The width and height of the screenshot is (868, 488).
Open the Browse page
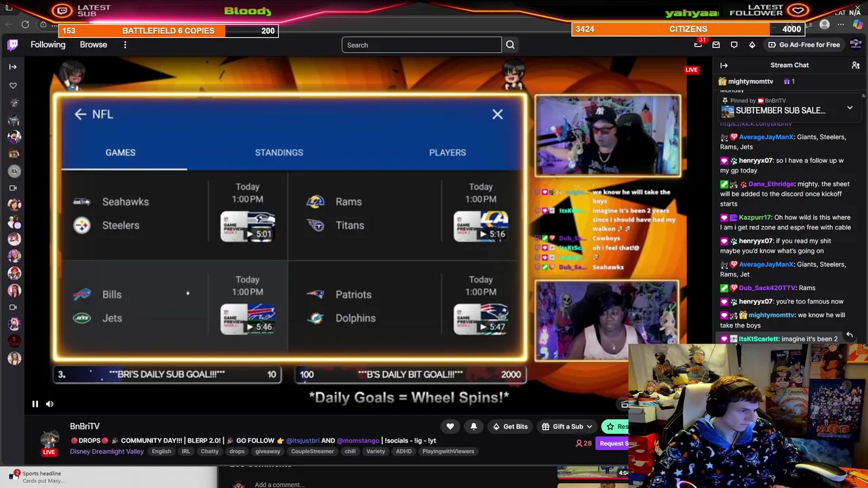pos(94,45)
